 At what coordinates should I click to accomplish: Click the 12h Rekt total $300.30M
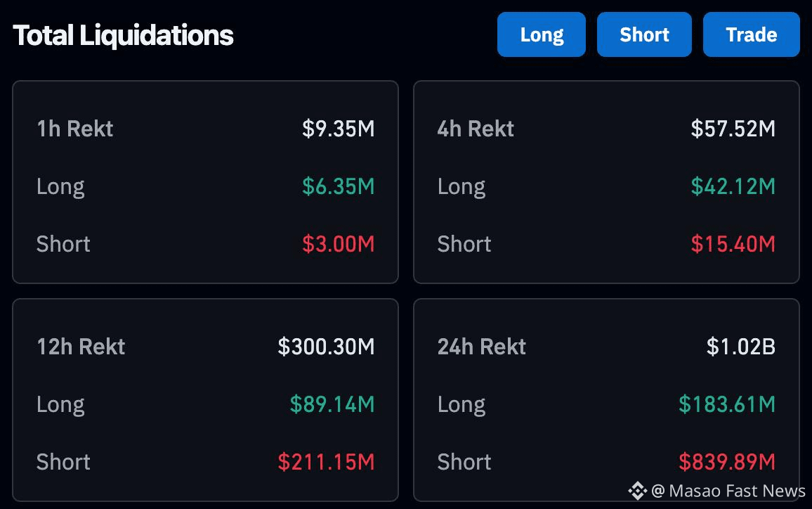tap(326, 346)
